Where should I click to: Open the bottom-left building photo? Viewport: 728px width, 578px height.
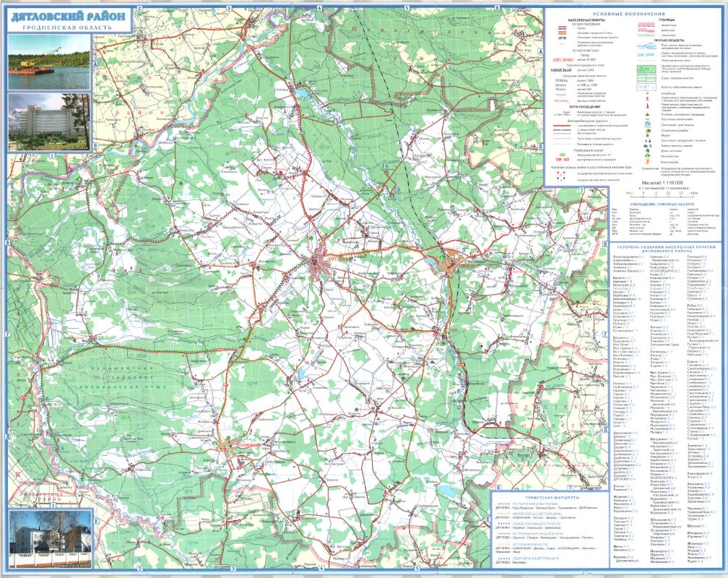click(50, 539)
